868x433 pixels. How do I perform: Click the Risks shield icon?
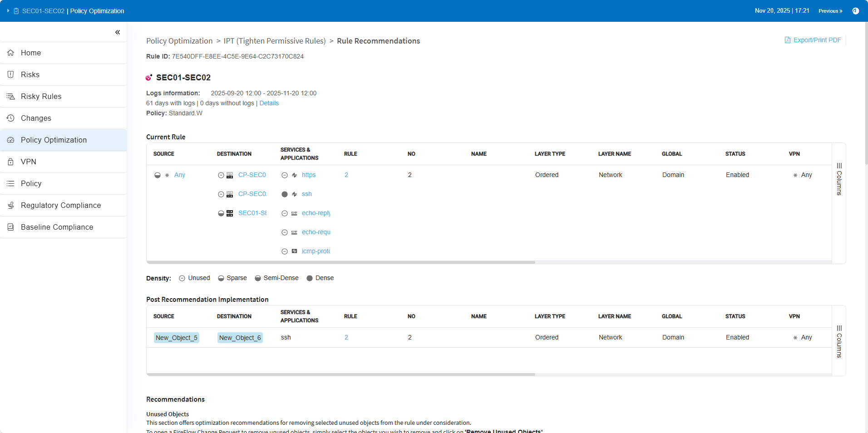click(11, 74)
